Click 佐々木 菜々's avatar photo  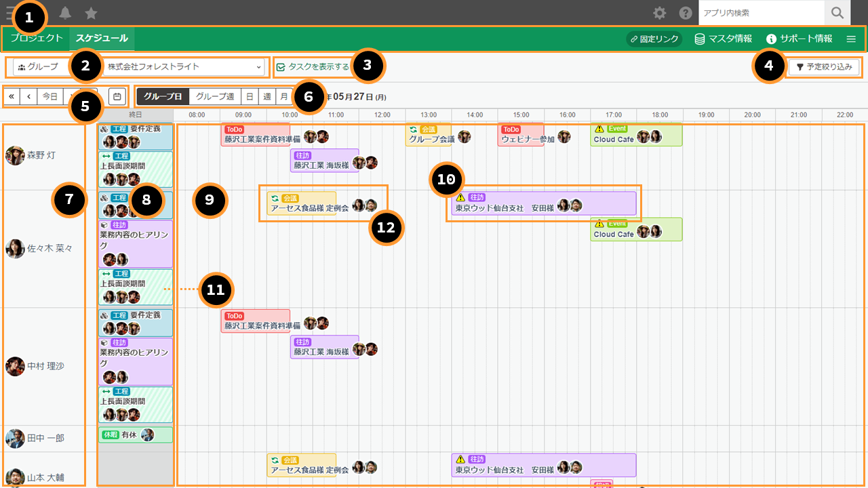(14, 249)
